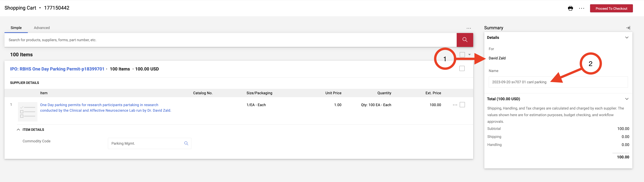This screenshot has height=182, width=644.
Task: Click the Handling value 0.00
Action: point(625,145)
